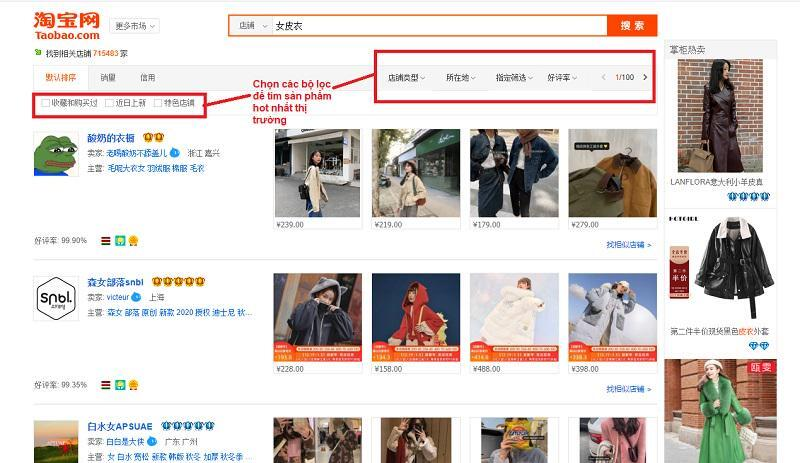Screen dimensions: 800x463
Task: Switch to the 销量 sort tab
Action: tap(108, 77)
